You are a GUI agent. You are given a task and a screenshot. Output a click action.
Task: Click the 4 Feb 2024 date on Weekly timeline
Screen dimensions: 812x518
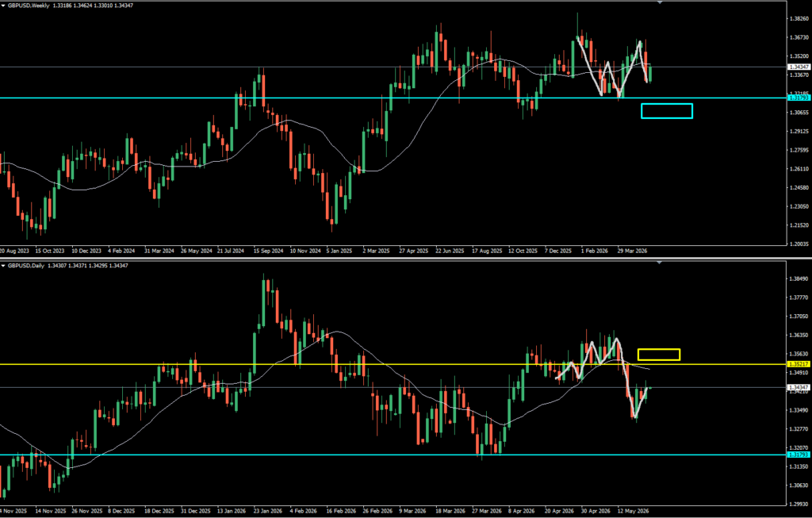pos(121,251)
